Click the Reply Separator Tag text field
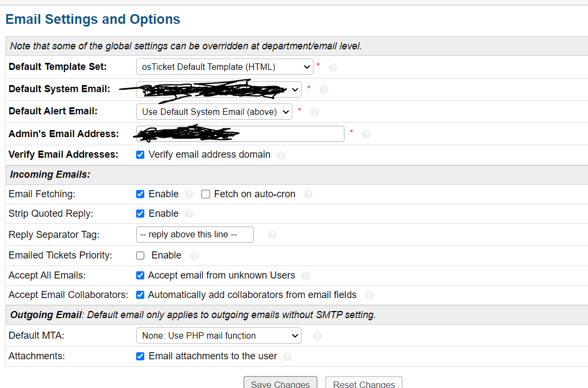588x388 pixels. click(195, 235)
